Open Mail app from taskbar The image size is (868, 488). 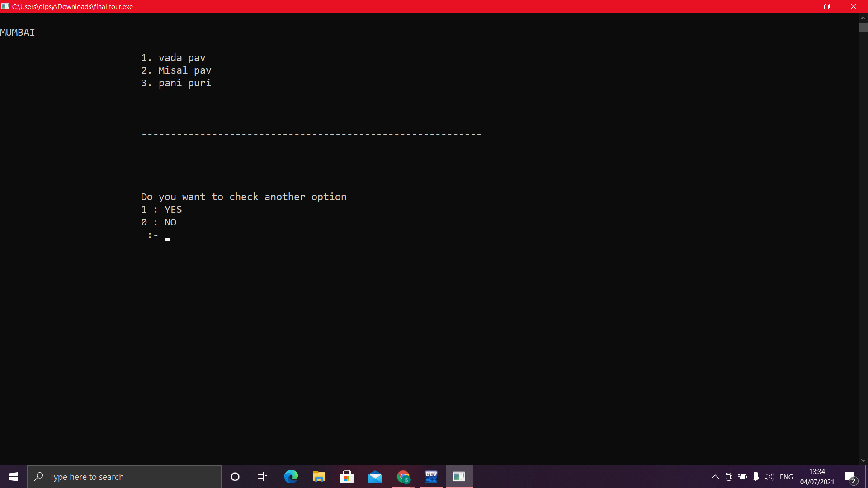click(375, 477)
